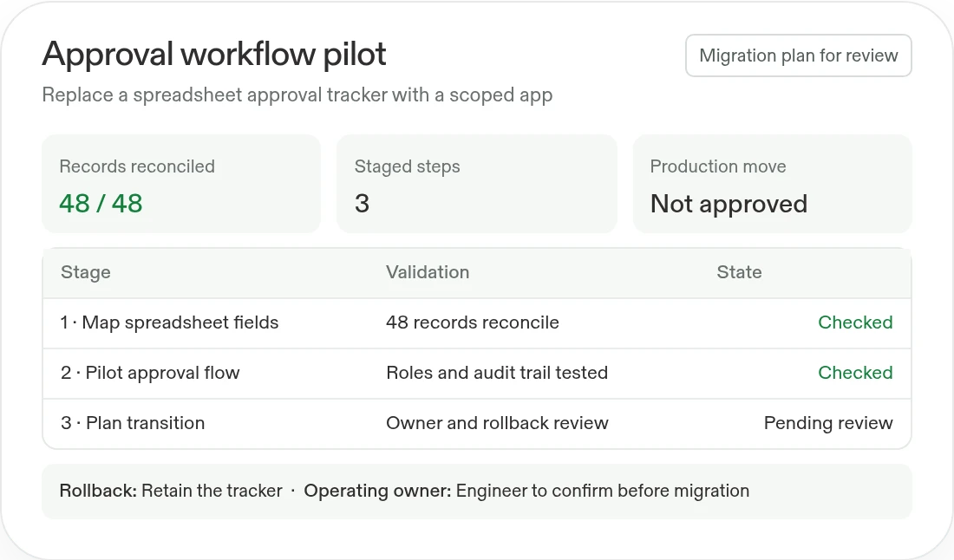The width and height of the screenshot is (954, 560).
Task: Click the 'Rollback:' label in footer note
Action: (x=98, y=491)
